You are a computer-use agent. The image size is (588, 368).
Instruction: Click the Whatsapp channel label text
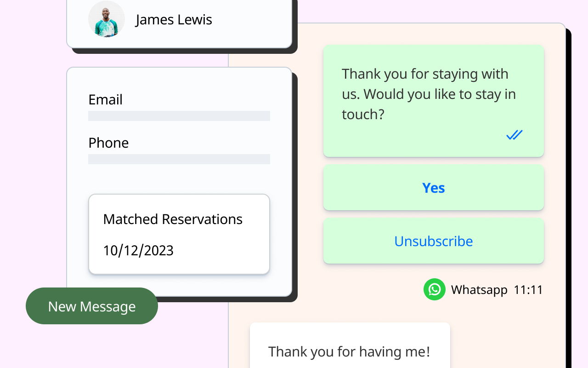pyautogui.click(x=479, y=290)
